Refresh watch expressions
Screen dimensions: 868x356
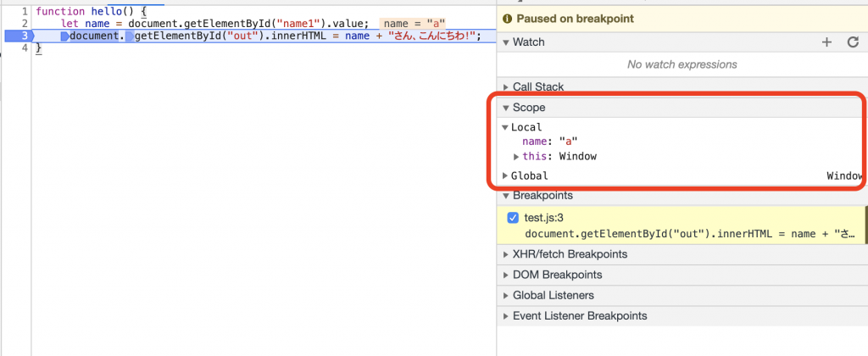(853, 42)
